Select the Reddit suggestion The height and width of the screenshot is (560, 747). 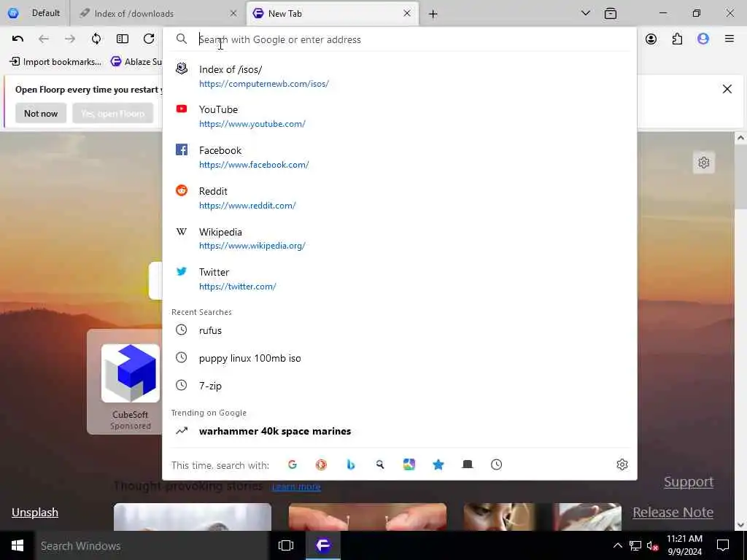tap(399, 198)
